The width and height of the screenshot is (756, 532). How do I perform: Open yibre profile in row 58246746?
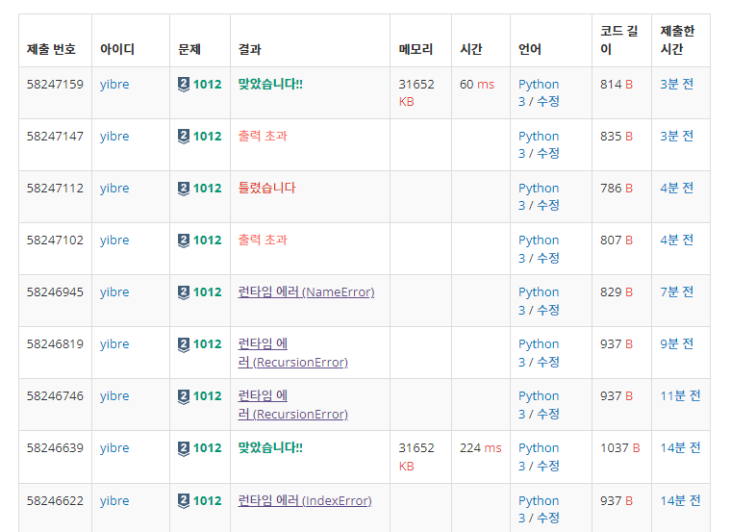(114, 396)
